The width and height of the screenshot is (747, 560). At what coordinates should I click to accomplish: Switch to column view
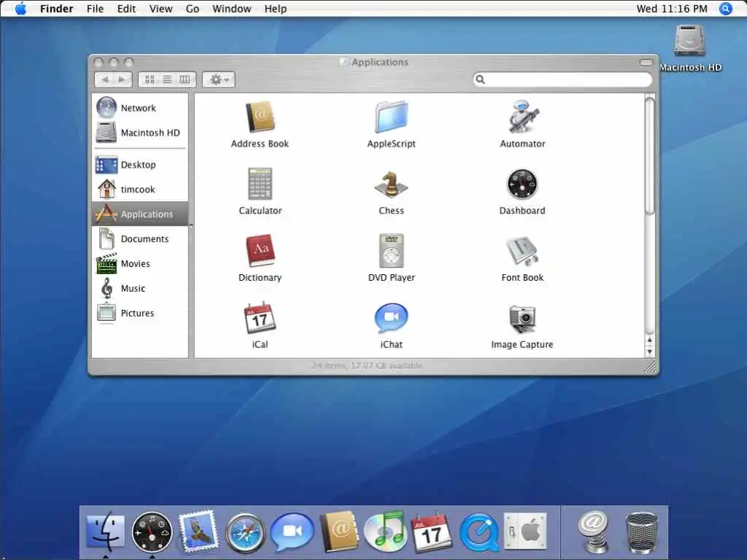pyautogui.click(x=185, y=79)
